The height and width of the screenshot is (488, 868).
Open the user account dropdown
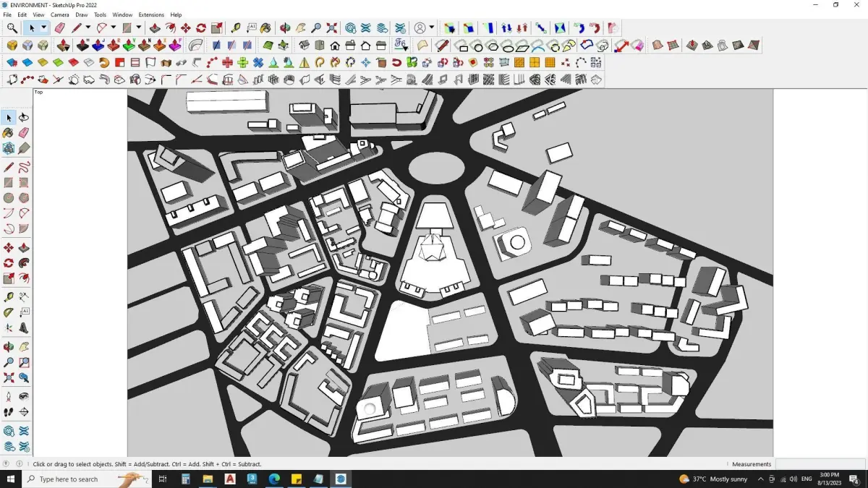point(432,28)
